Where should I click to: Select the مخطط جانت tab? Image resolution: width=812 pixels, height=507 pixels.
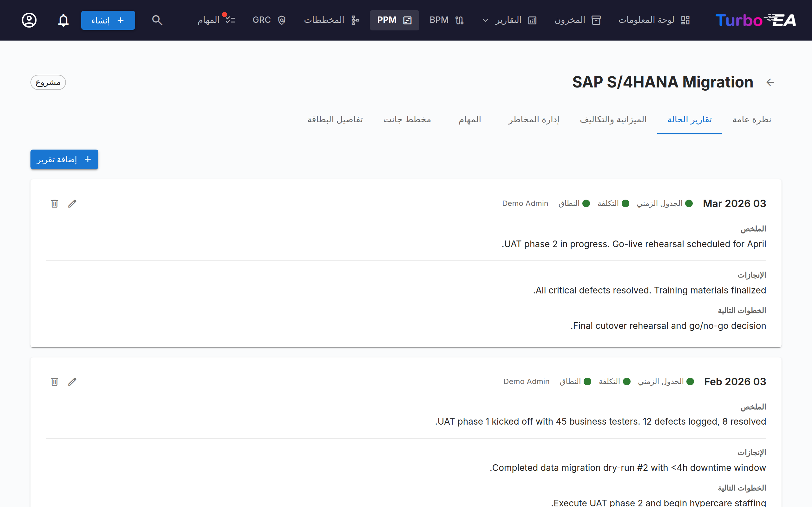(x=407, y=119)
